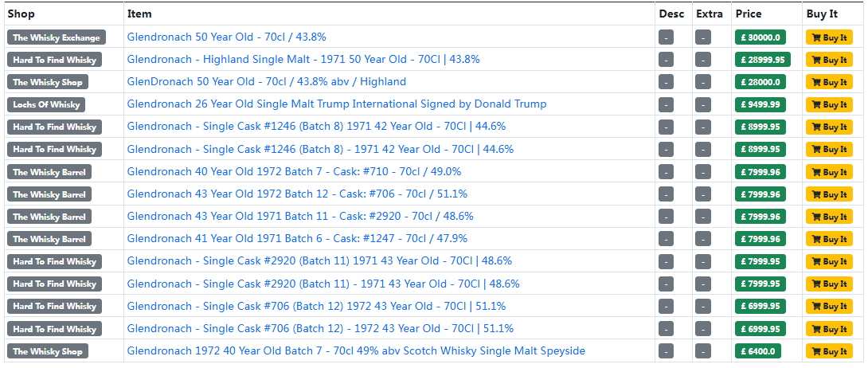Open Glendronach 50 Year Old - 70cl / 43.8% link
Image resolution: width=868 pixels, height=368 pixels.
coord(226,37)
